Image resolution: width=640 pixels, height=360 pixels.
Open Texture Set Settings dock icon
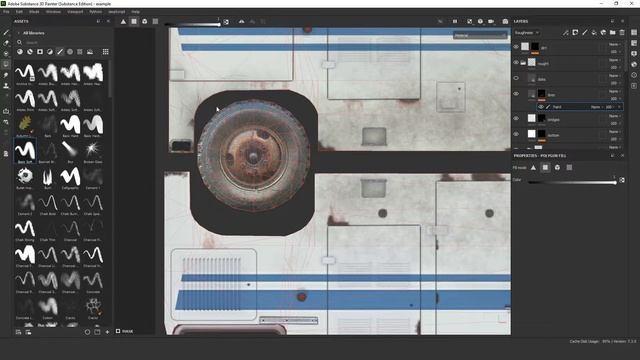(634, 43)
